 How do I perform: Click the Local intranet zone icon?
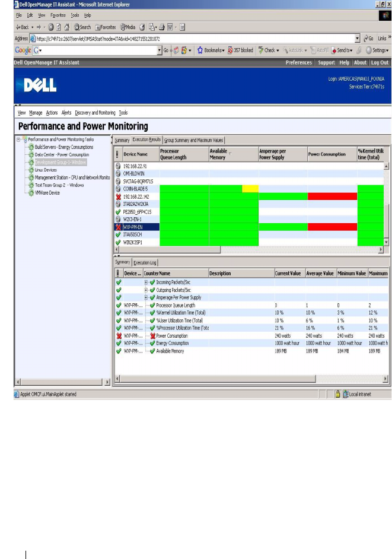[x=346, y=394]
